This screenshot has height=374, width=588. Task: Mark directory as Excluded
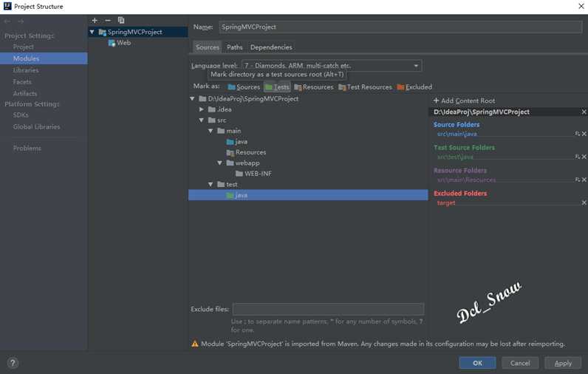pyautogui.click(x=414, y=87)
